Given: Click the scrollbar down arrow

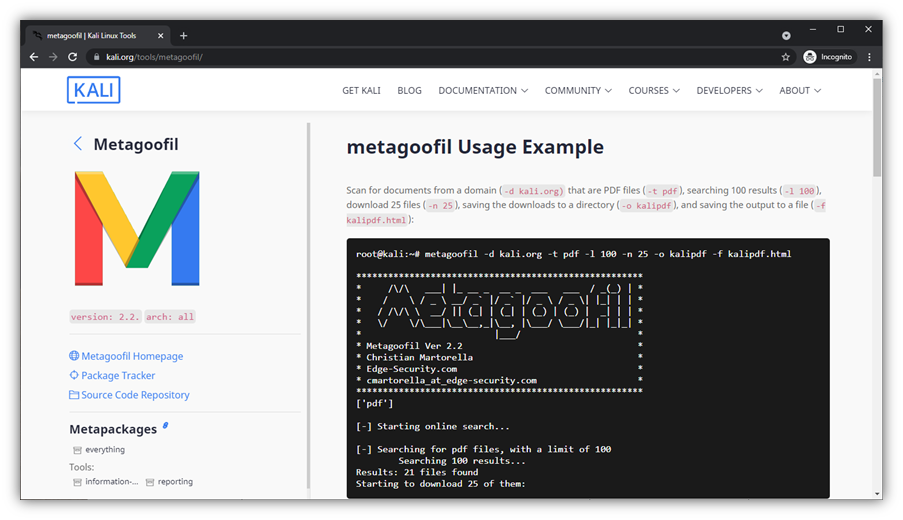Looking at the screenshot, I should [x=877, y=494].
